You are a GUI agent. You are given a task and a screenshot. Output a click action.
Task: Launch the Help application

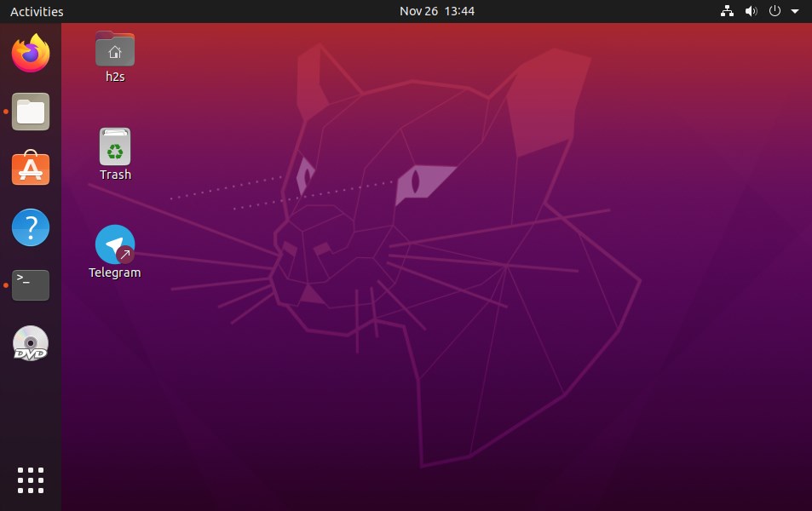pyautogui.click(x=30, y=227)
